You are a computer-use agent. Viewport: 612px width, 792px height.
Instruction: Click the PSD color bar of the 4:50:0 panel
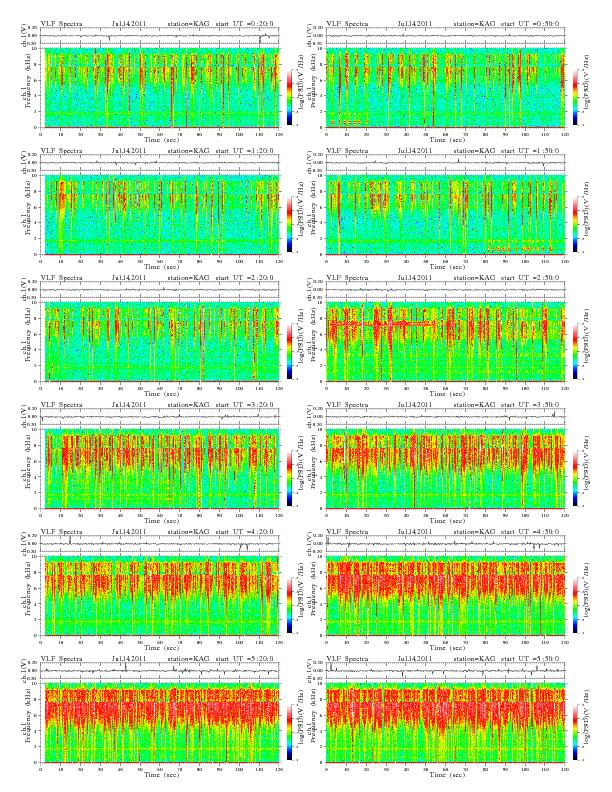tap(575, 605)
